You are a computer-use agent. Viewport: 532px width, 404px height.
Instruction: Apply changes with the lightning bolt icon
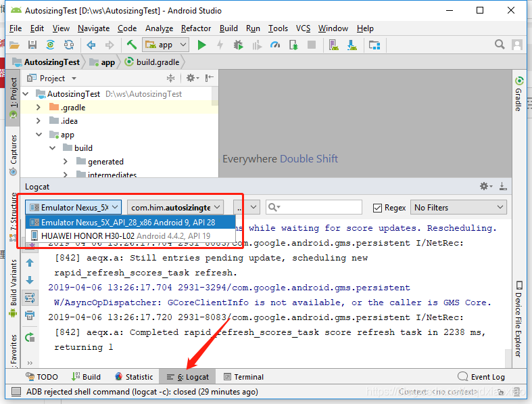coord(220,45)
